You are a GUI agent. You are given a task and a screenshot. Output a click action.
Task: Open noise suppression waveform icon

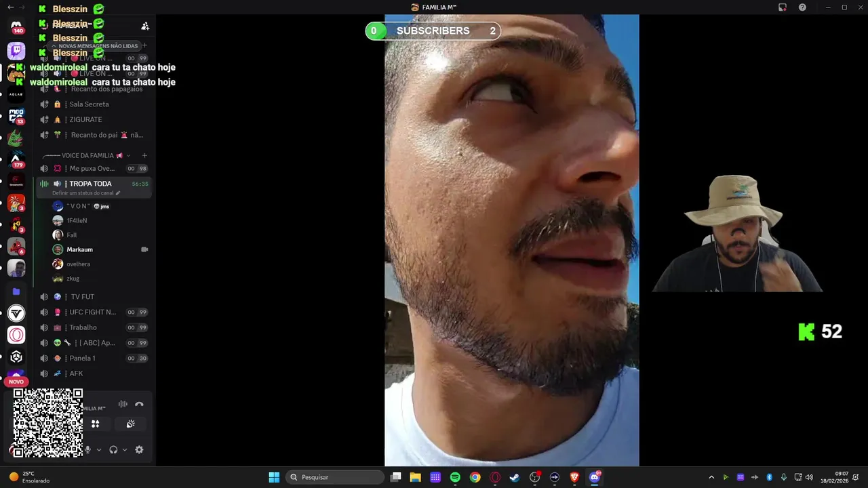pos(123,404)
